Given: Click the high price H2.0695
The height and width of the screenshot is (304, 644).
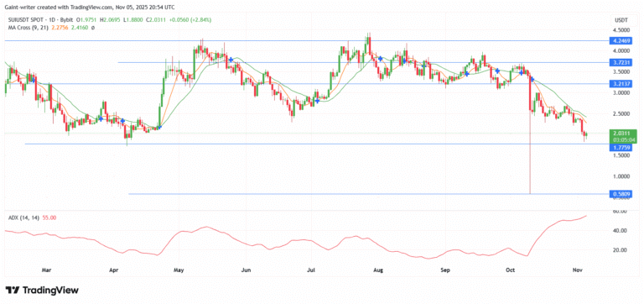Looking at the screenshot, I should point(110,20).
